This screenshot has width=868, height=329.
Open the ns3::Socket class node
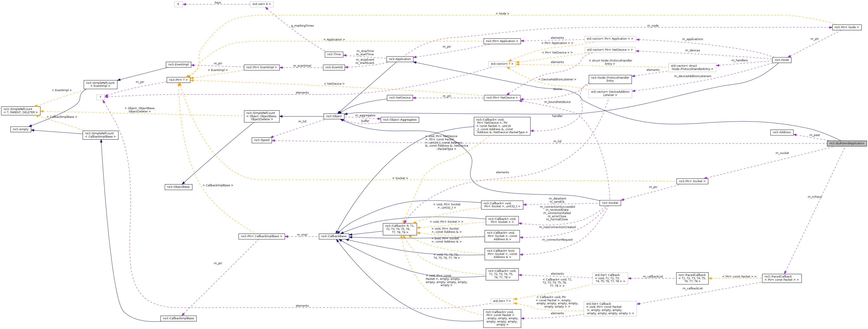coord(610,203)
